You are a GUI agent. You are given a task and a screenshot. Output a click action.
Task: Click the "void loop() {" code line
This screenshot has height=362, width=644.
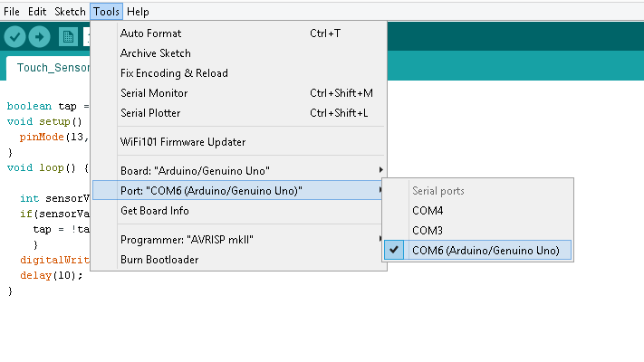(48, 167)
